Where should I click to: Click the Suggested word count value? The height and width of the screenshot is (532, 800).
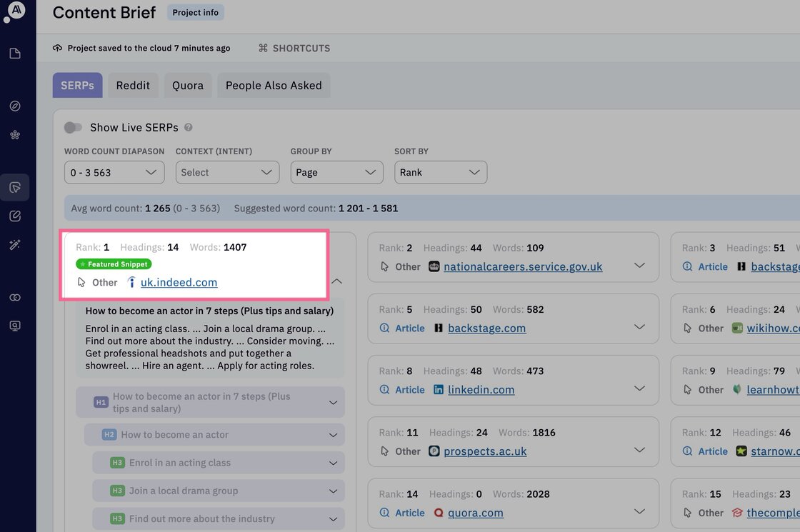(368, 208)
